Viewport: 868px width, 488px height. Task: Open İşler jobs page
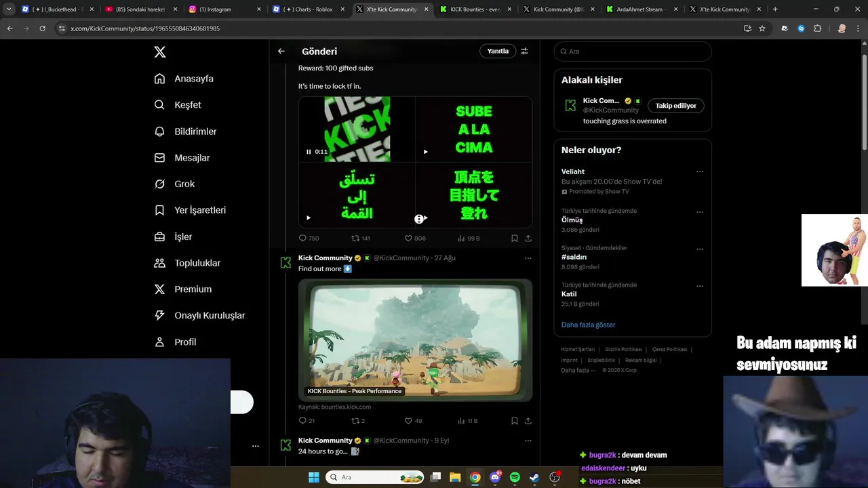tap(173, 237)
